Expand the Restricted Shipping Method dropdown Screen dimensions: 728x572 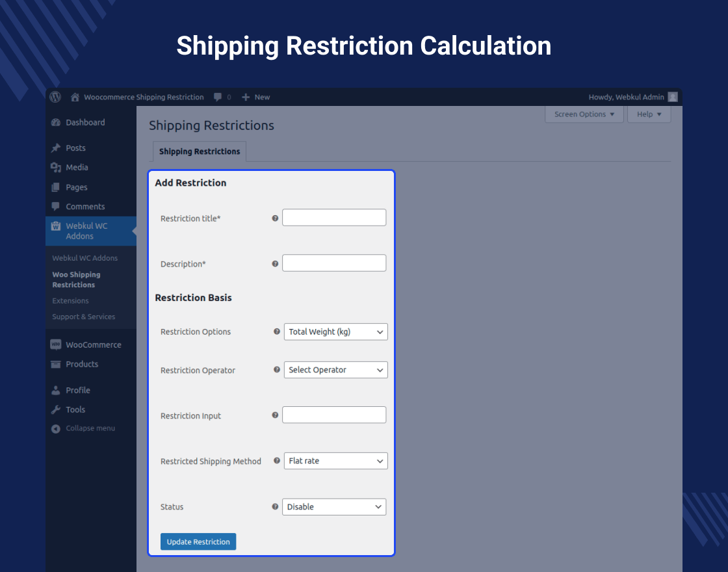335,461
